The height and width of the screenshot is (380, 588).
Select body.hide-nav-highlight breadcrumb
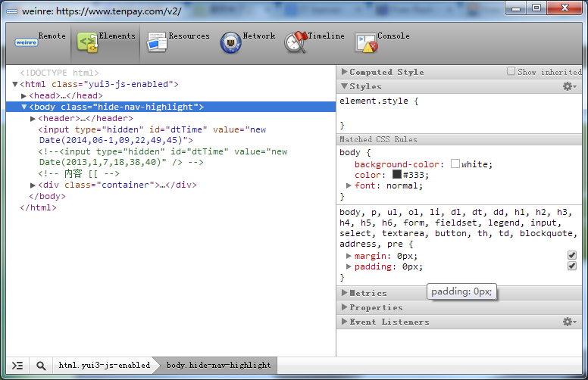218,366
